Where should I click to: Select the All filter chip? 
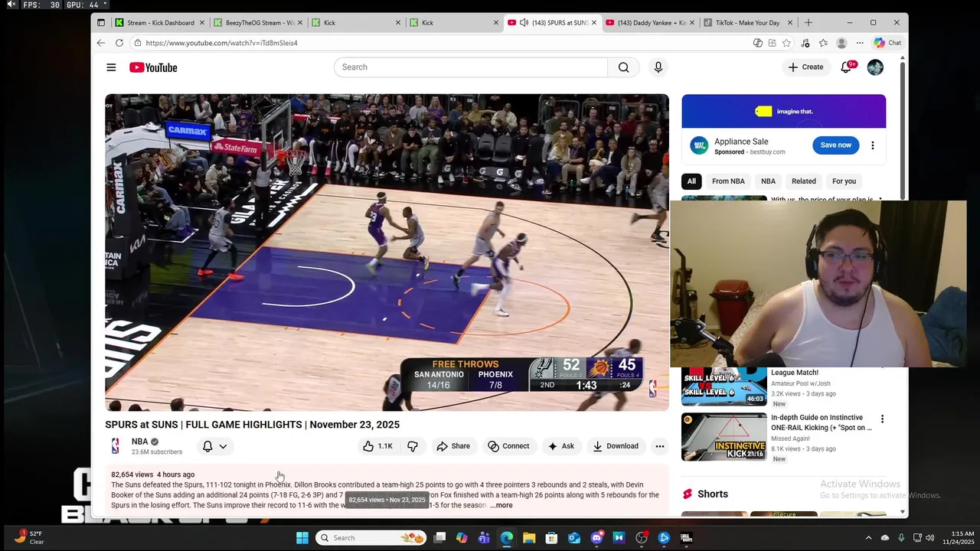point(691,181)
